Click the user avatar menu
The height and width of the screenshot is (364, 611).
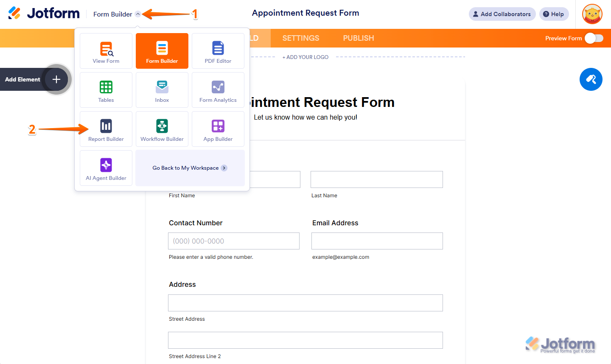[x=592, y=14]
